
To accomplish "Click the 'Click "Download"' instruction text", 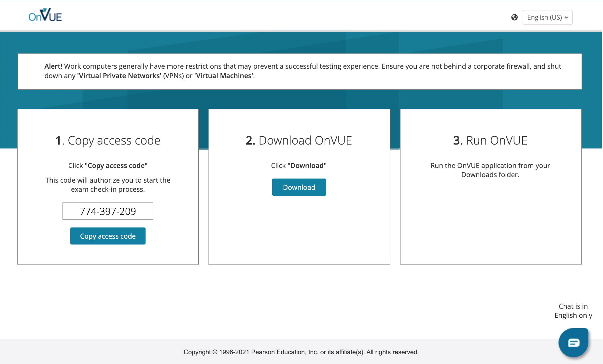I will 299,165.
